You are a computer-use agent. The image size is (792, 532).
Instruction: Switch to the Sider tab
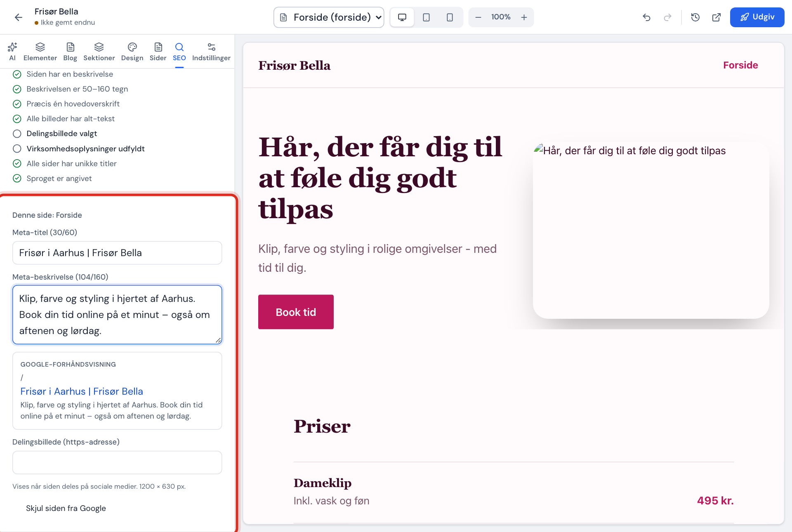[x=158, y=52]
